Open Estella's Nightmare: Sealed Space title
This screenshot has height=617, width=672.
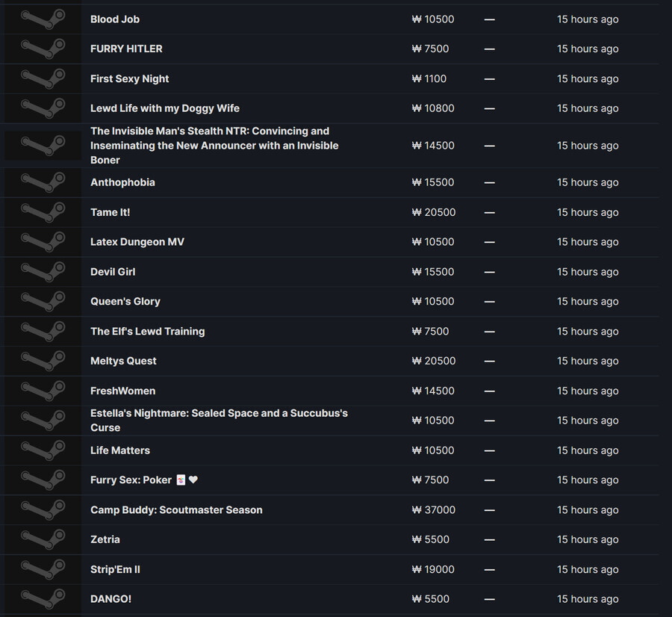pos(219,421)
